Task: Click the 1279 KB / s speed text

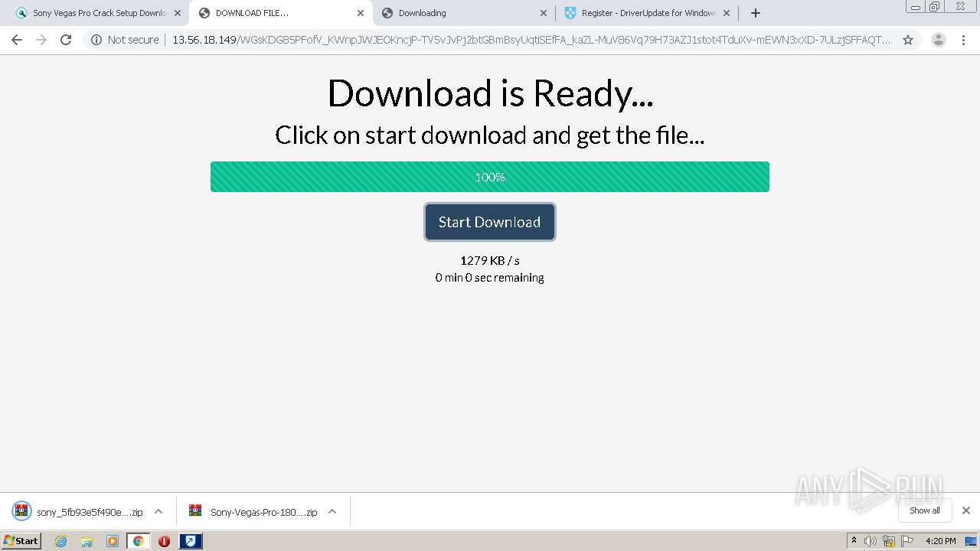Action: click(490, 261)
